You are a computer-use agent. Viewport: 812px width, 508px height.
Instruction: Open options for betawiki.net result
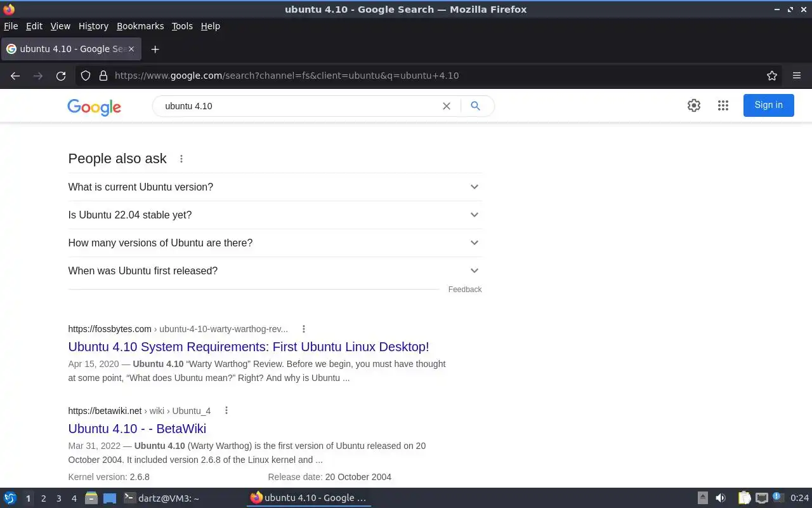click(226, 411)
